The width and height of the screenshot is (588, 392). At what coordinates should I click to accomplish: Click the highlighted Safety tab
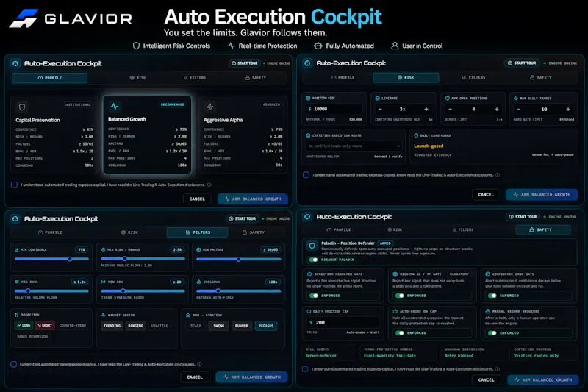point(543,229)
